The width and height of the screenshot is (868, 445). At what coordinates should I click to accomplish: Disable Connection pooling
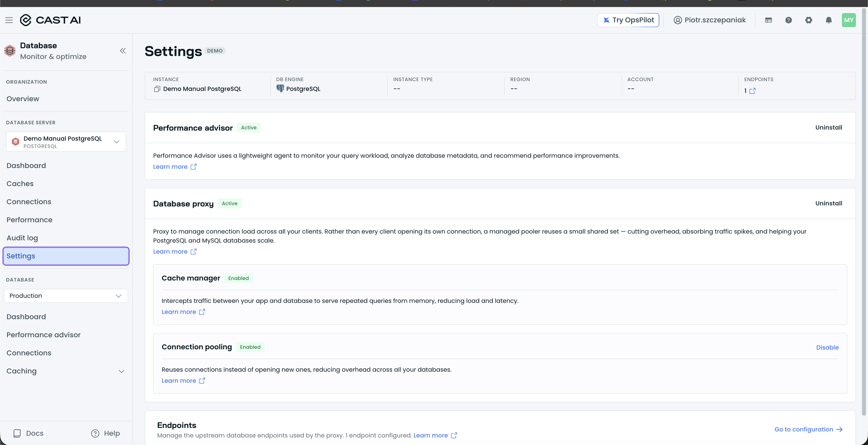click(827, 348)
